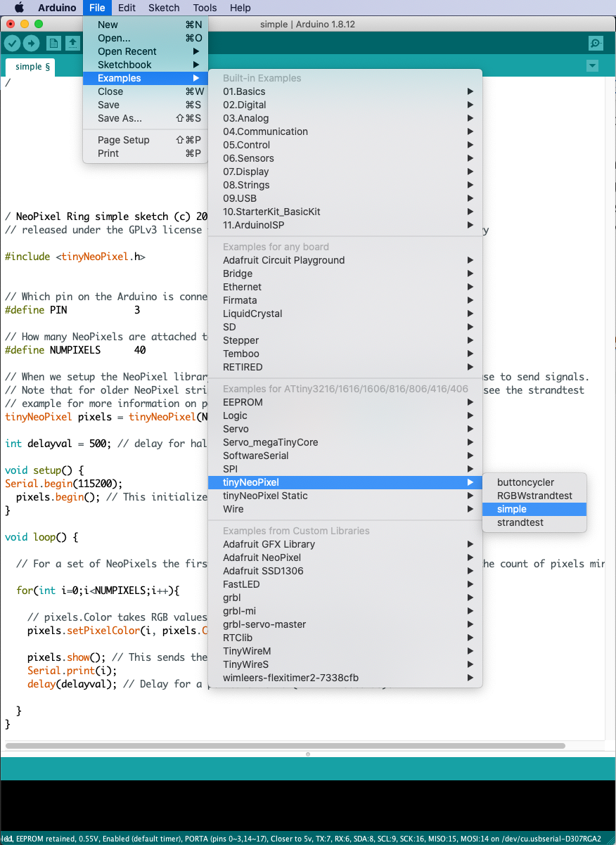The image size is (616, 845).
Task: Open the Help menu in menu bar
Action: (240, 8)
